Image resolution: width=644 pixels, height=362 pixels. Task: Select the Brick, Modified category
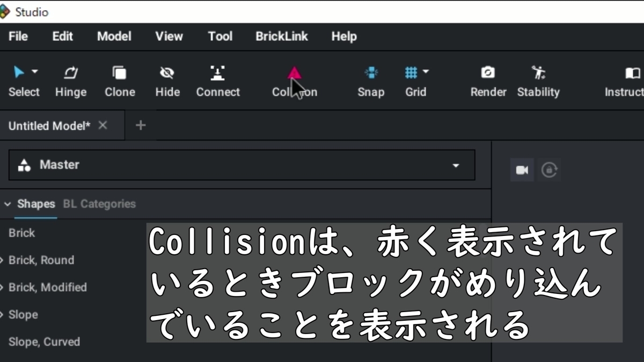48,287
